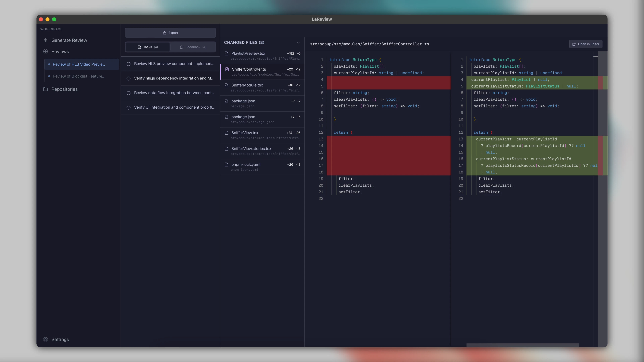Click the file icon beside package.json
Screen dimensions: 644x362
(x=226, y=101)
